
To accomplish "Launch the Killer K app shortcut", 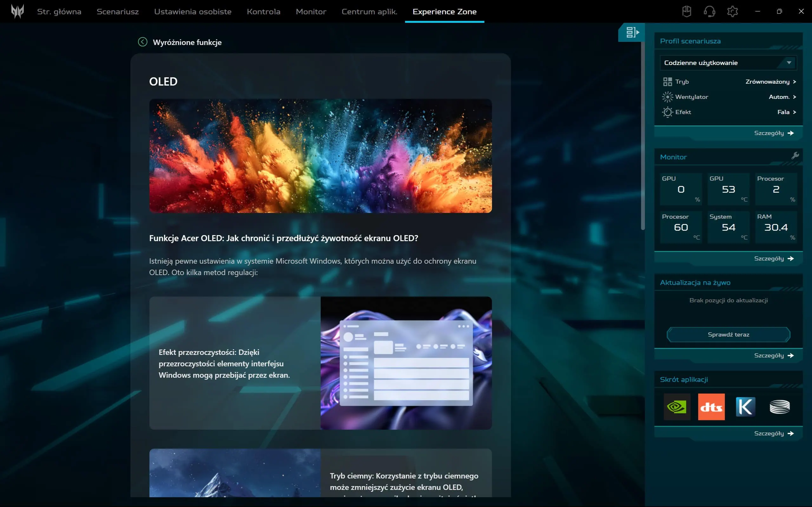I will [745, 407].
